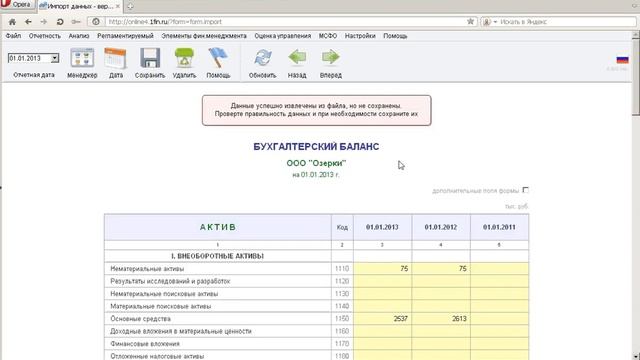The image size is (640, 360).
Task: Click Результаты исследований 01.01.2013 cell
Action: click(382, 281)
